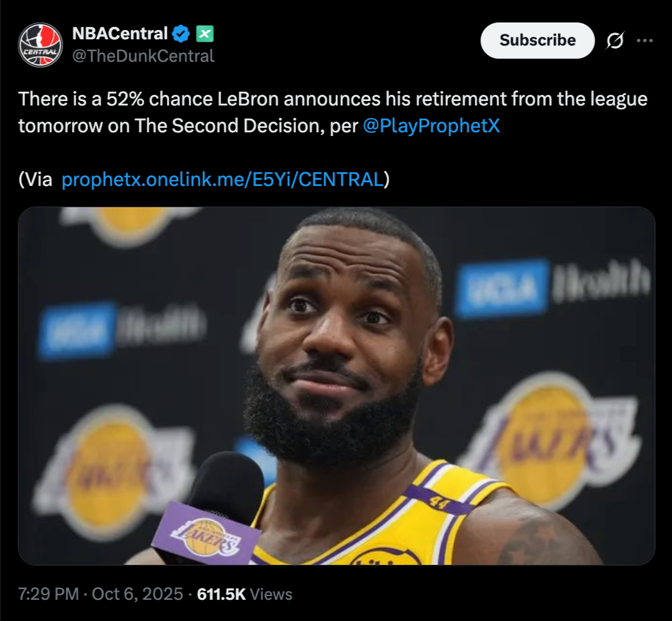Image resolution: width=672 pixels, height=621 pixels.
Task: Click the green X affiliate badge
Action: pyautogui.click(x=205, y=34)
